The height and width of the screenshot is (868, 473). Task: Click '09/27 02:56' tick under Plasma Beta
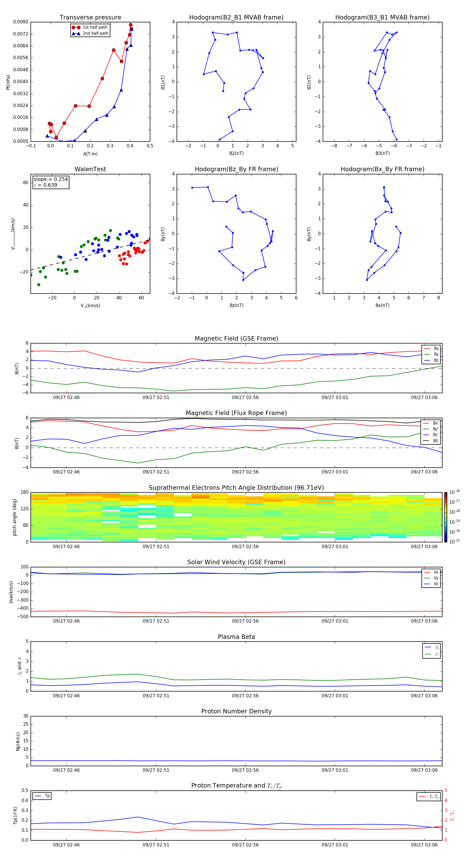[x=245, y=696]
